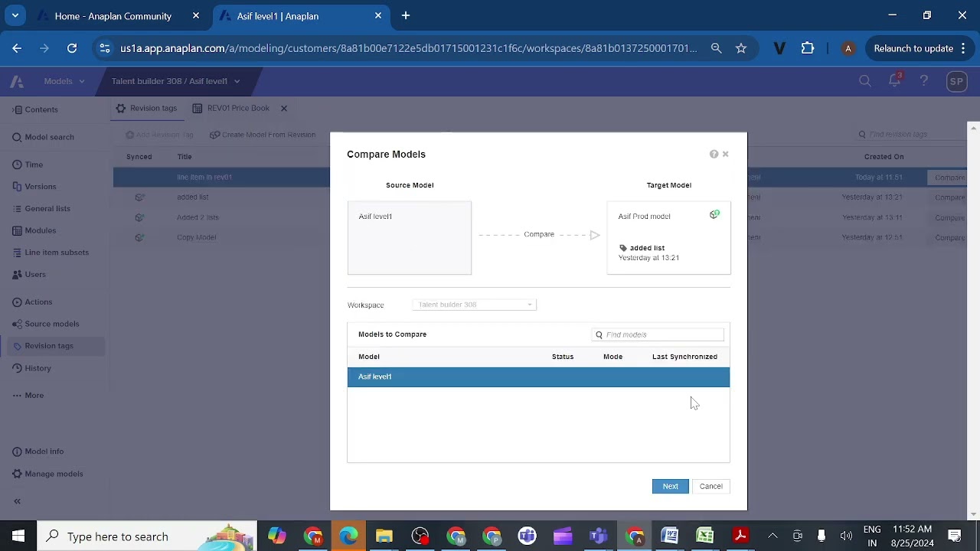980x551 pixels.
Task: Open the Workspace Talent builder 308 dropdown
Action: coord(474,305)
